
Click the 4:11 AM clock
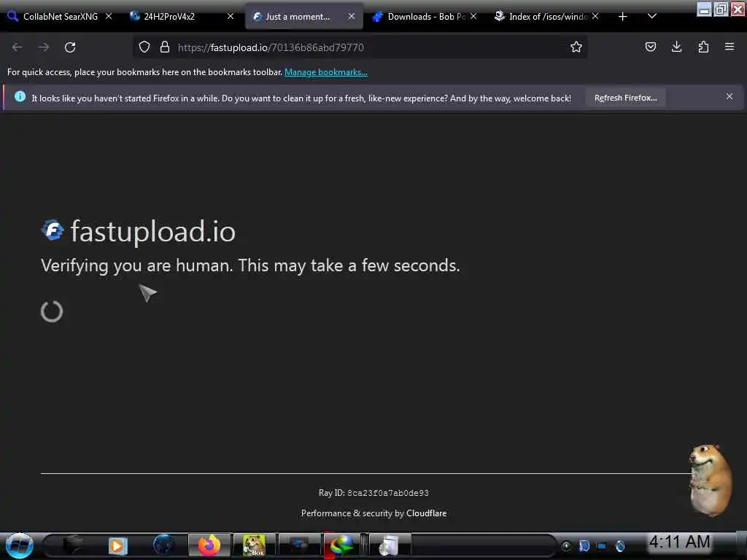point(680,542)
